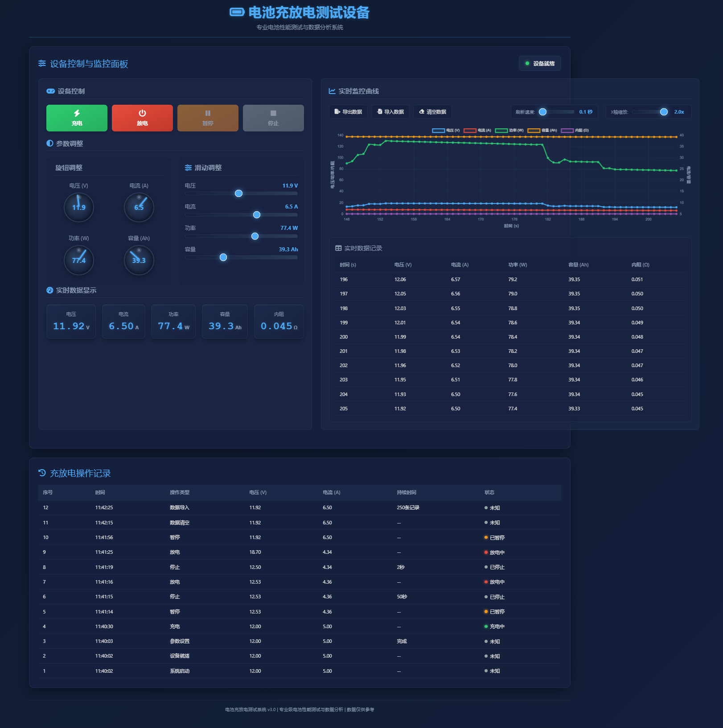The image size is (723, 728).
Task: Toggle the 电流 (A) legend series
Action: pos(477,131)
